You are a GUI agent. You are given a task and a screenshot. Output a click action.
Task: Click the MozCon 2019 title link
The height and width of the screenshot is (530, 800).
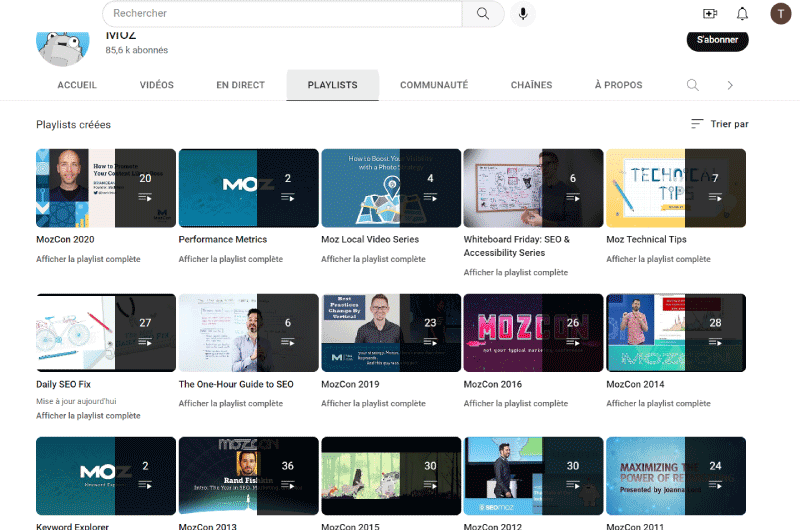coord(351,384)
